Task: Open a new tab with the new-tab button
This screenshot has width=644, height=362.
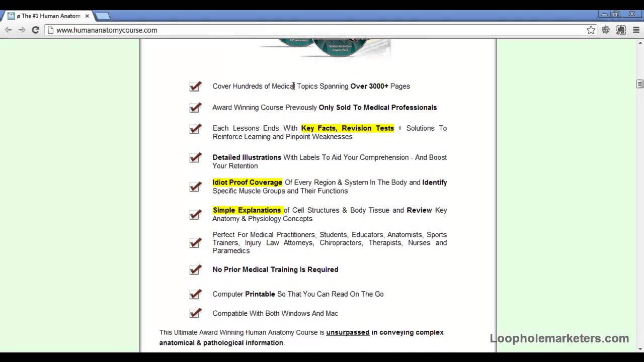Action: click(x=103, y=16)
